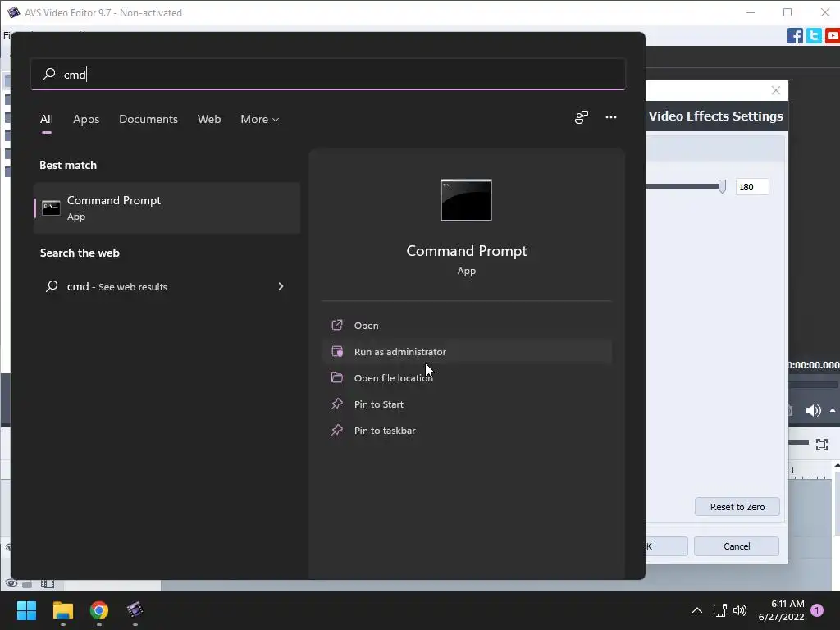
Task: Open the search account options icon
Action: 582,117
